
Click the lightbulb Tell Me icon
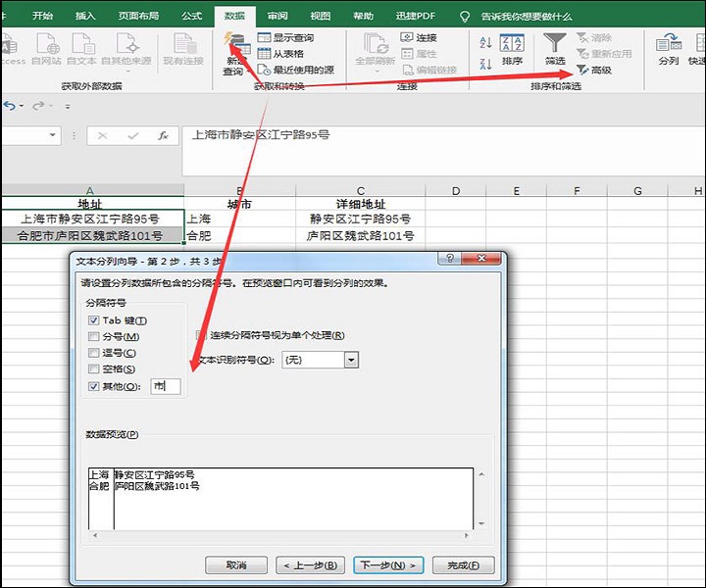[x=464, y=17]
